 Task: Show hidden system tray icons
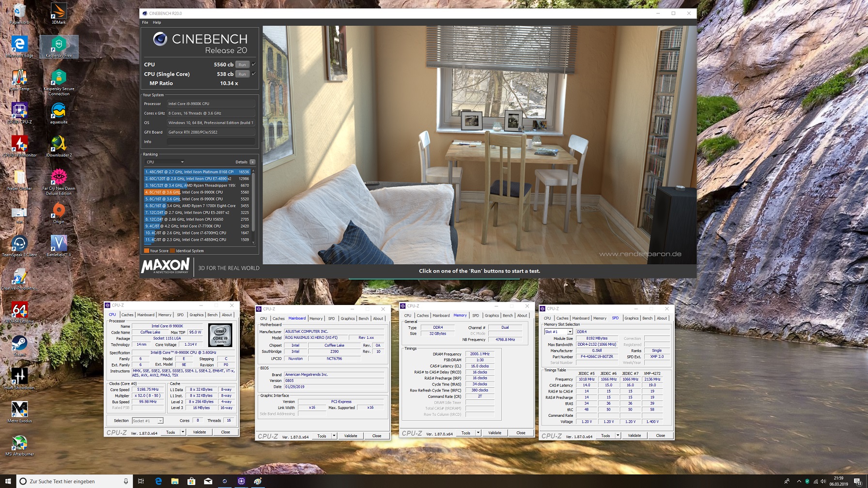(799, 481)
